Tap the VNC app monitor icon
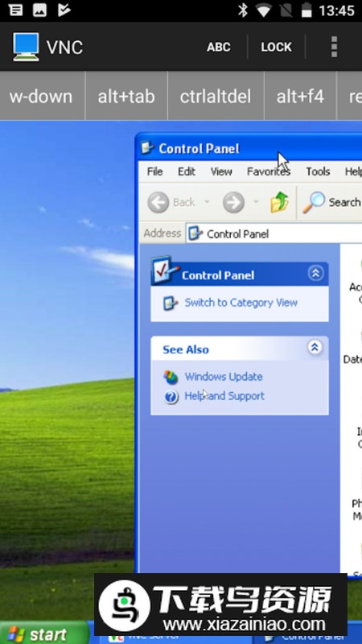 coord(26,47)
